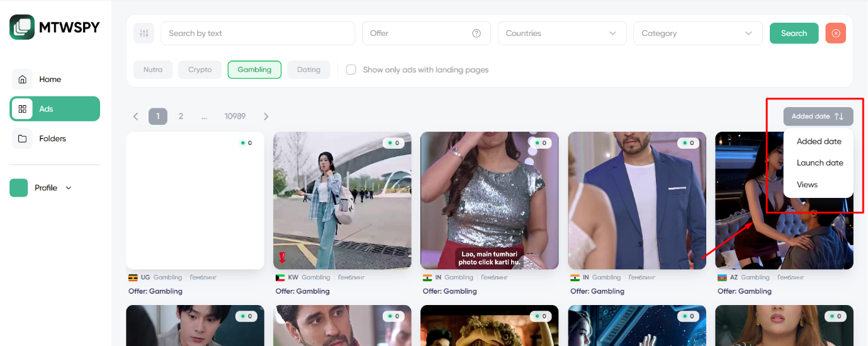Click the filter settings sliders icon

point(144,33)
